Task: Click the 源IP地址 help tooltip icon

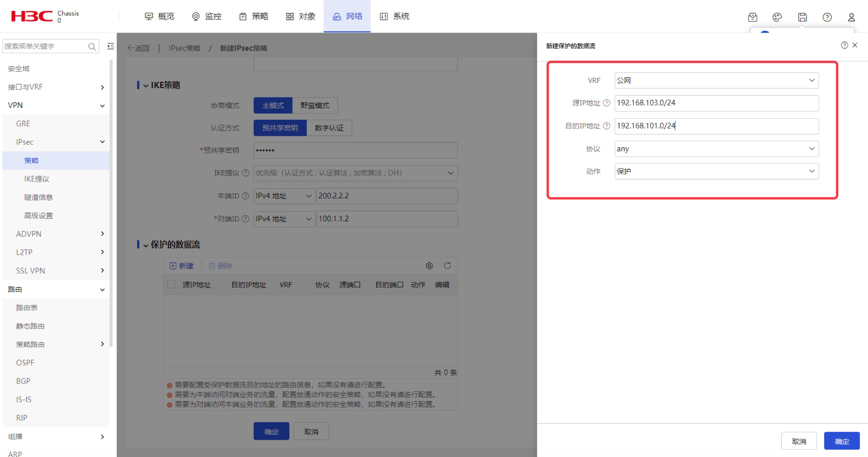Action: click(x=607, y=103)
